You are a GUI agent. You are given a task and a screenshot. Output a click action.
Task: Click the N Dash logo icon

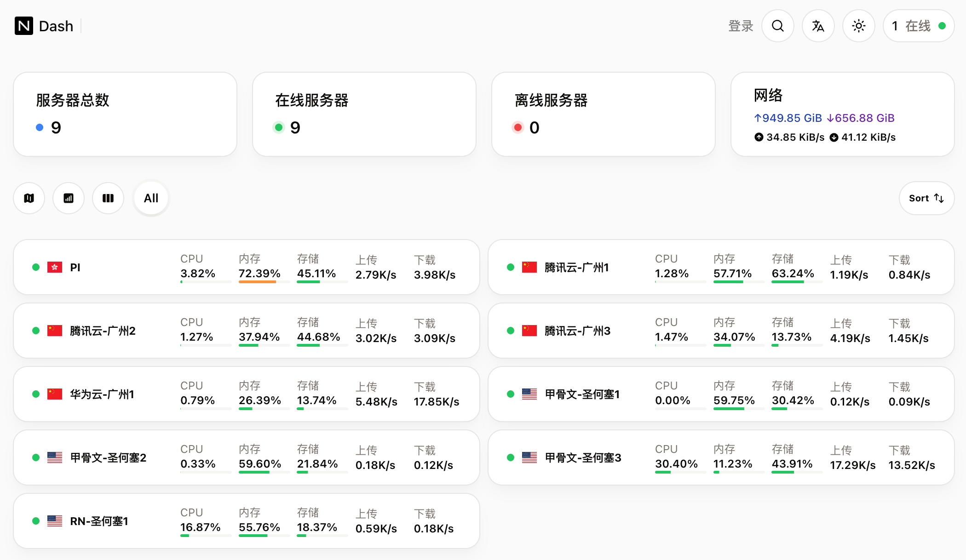pyautogui.click(x=24, y=26)
